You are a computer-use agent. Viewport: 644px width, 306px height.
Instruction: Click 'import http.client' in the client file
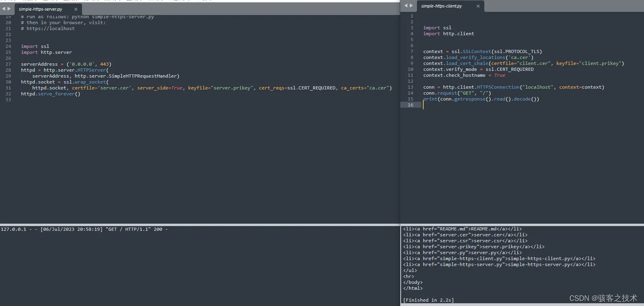449,34
